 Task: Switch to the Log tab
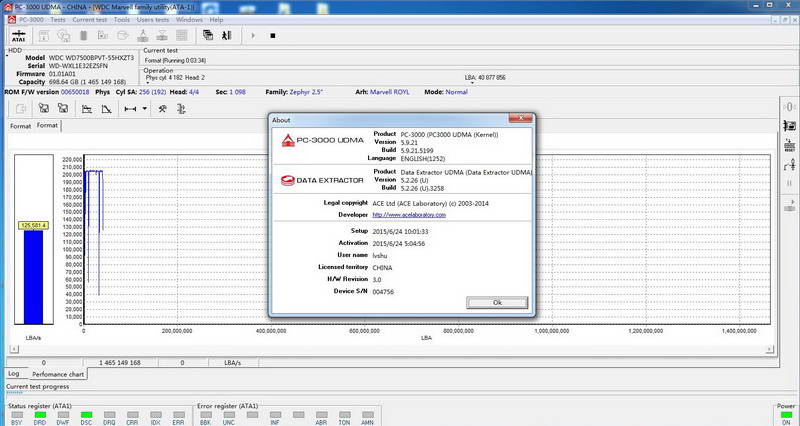coord(14,373)
